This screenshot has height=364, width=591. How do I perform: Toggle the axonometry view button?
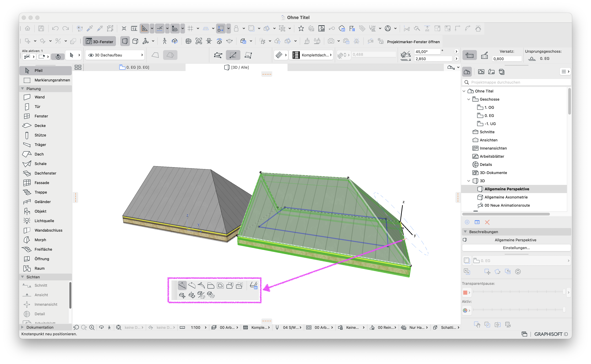(x=135, y=41)
